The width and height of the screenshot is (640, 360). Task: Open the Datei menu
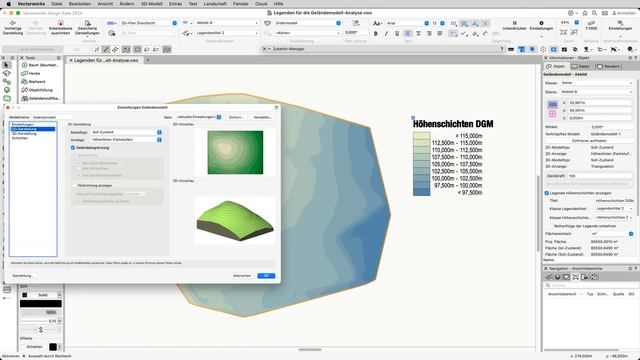[x=57, y=4]
